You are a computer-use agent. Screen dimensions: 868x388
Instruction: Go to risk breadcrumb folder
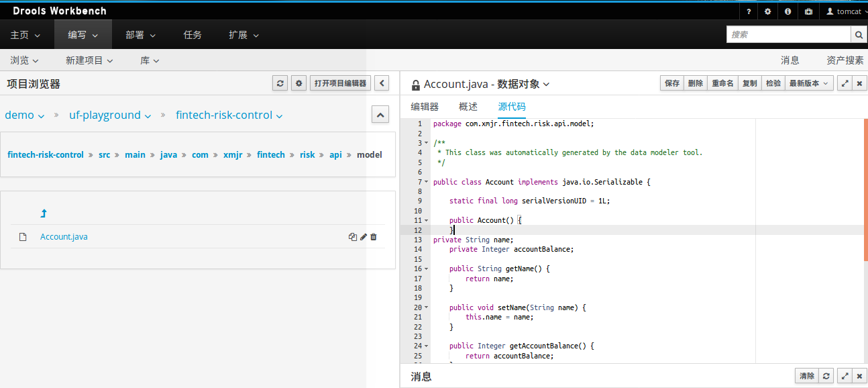pos(307,154)
